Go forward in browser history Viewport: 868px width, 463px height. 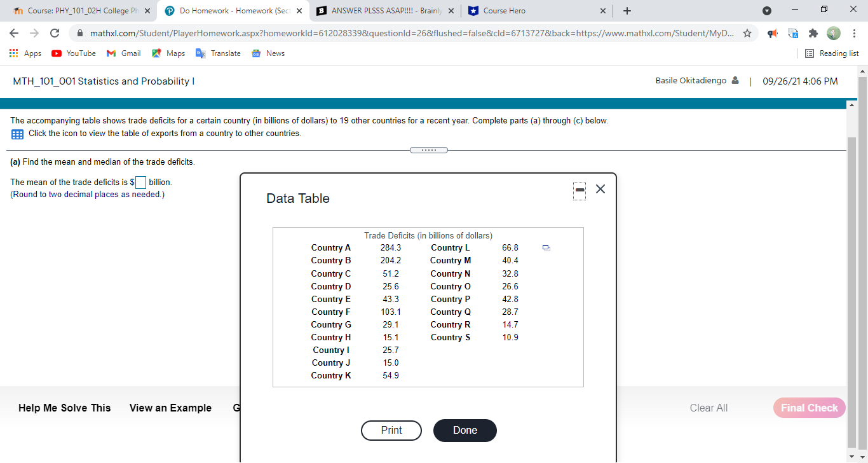point(35,33)
